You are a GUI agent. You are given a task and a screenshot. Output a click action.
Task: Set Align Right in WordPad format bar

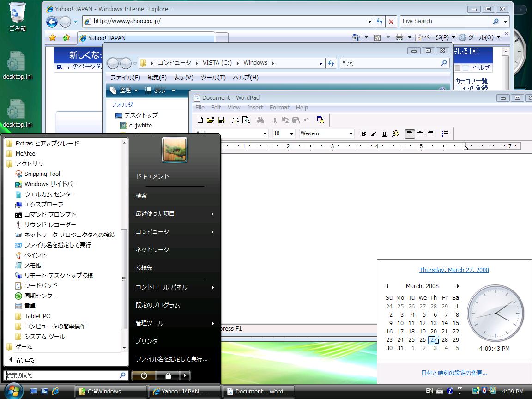[x=430, y=133]
